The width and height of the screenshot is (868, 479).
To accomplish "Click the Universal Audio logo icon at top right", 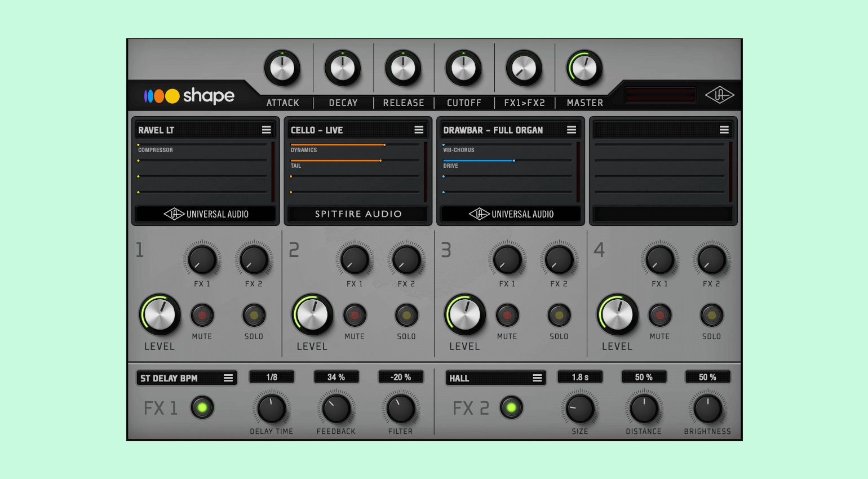I will pyautogui.click(x=719, y=95).
